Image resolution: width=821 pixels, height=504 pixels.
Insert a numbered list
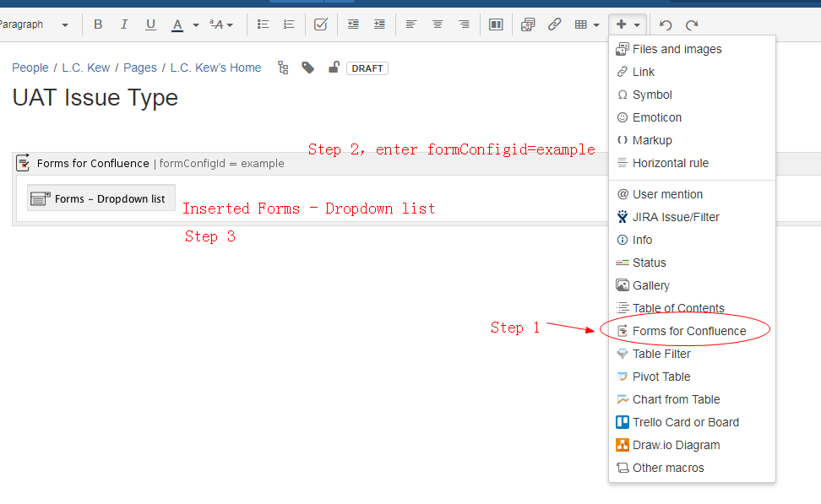(x=289, y=24)
